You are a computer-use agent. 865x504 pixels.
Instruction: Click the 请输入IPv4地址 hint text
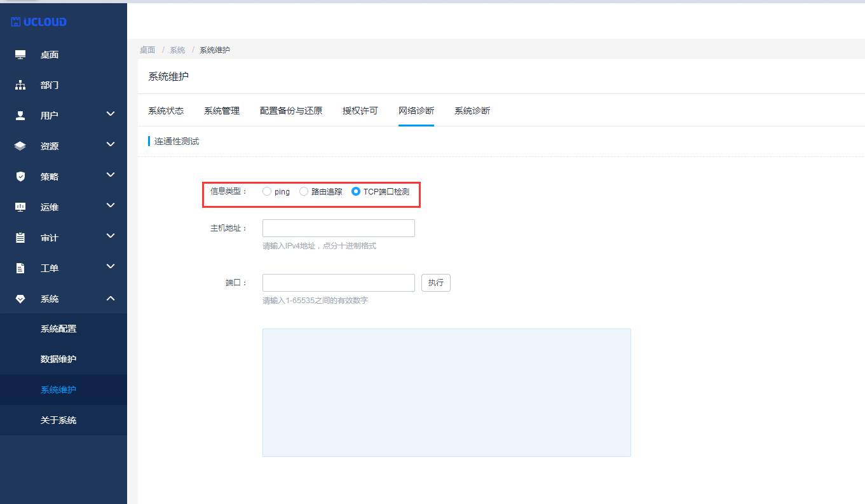click(319, 246)
